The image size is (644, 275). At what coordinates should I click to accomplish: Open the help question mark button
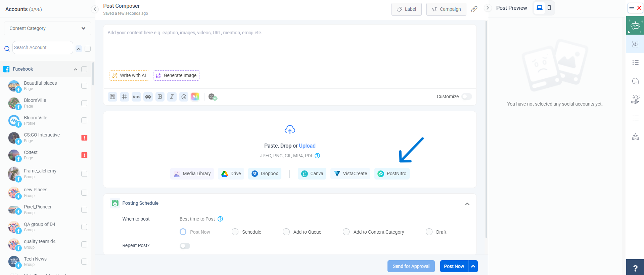(x=635, y=268)
